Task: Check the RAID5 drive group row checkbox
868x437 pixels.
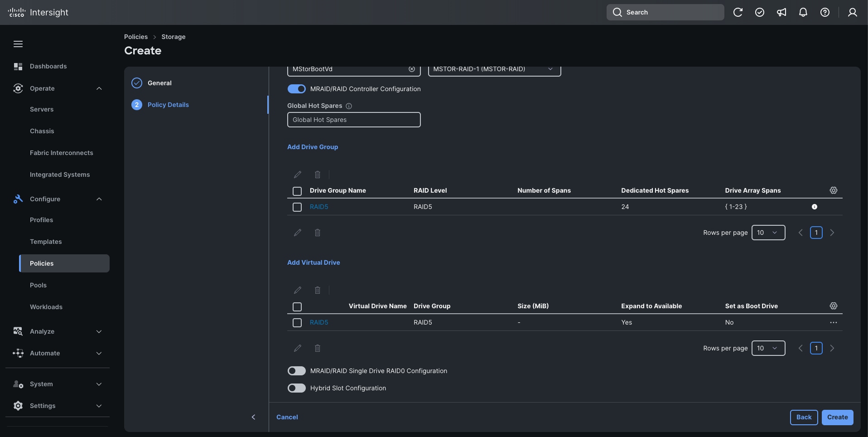Action: (297, 207)
